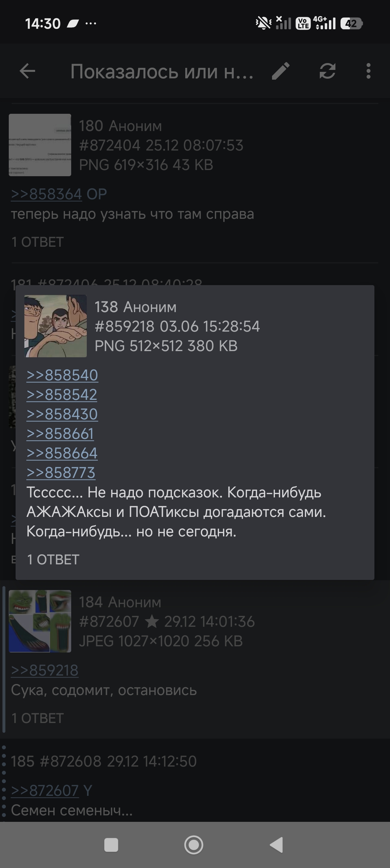The width and height of the screenshot is (390, 868).
Task: Tap the star icon on post #872607
Action: (x=151, y=621)
